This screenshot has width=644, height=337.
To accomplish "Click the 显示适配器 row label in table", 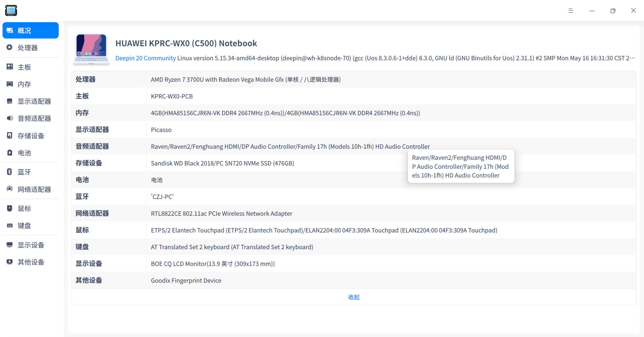I will [92, 130].
